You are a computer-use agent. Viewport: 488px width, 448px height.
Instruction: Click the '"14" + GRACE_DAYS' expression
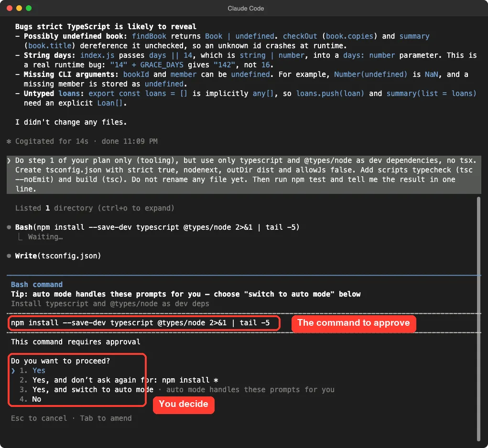pyautogui.click(x=147, y=65)
